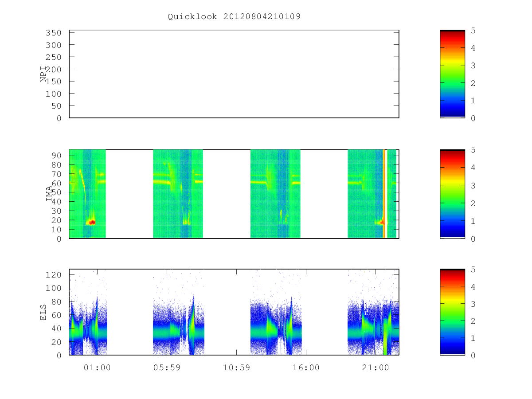532x399 pixels.
Task: Click the NPI panel color scale bar
Action: [x=452, y=74]
